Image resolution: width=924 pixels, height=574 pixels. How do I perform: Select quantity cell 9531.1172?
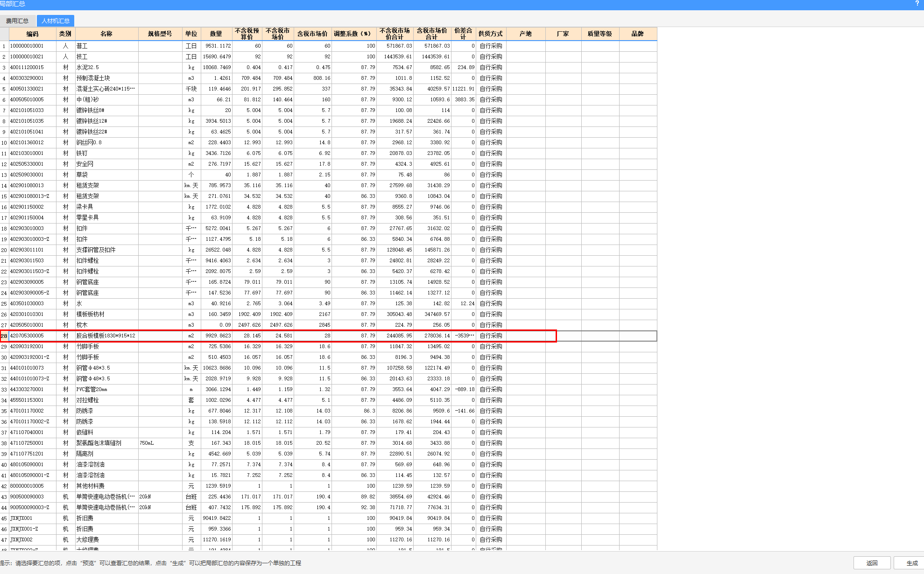216,46
